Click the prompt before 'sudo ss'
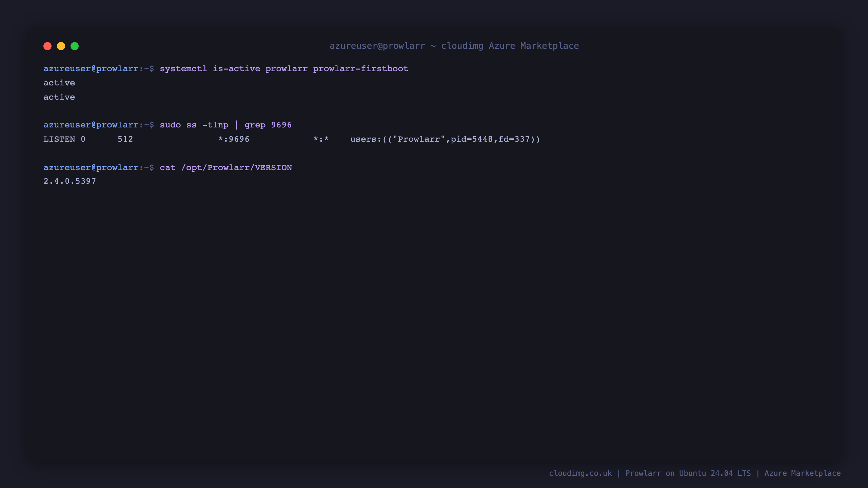Screen dimensions: 868x488 [x=99, y=125]
